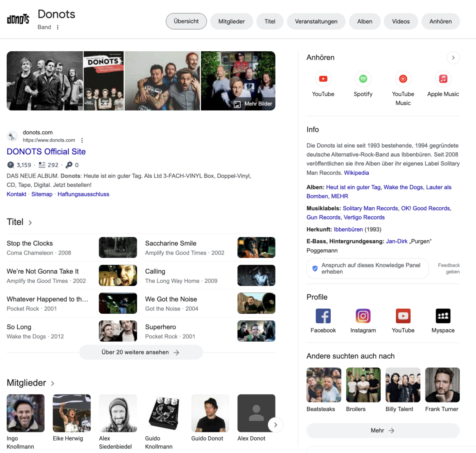Image resolution: width=476 pixels, height=453 pixels.
Task: Open Billy Talent related band image
Action: pyautogui.click(x=403, y=385)
